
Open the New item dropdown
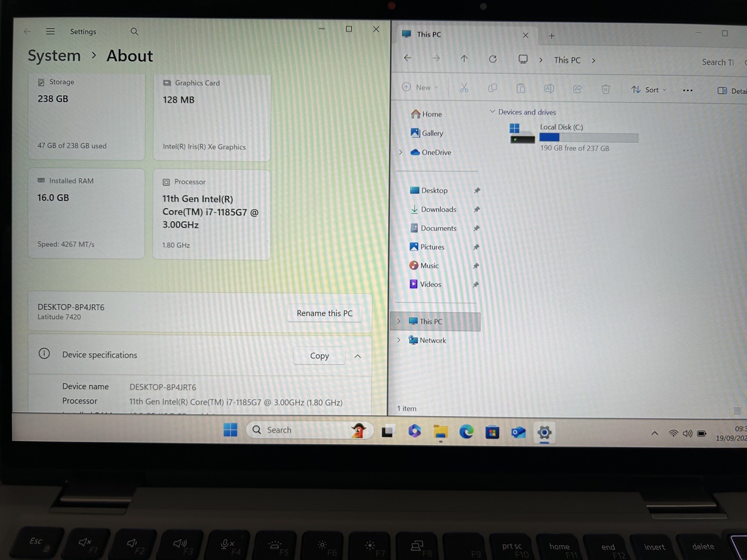click(x=420, y=87)
